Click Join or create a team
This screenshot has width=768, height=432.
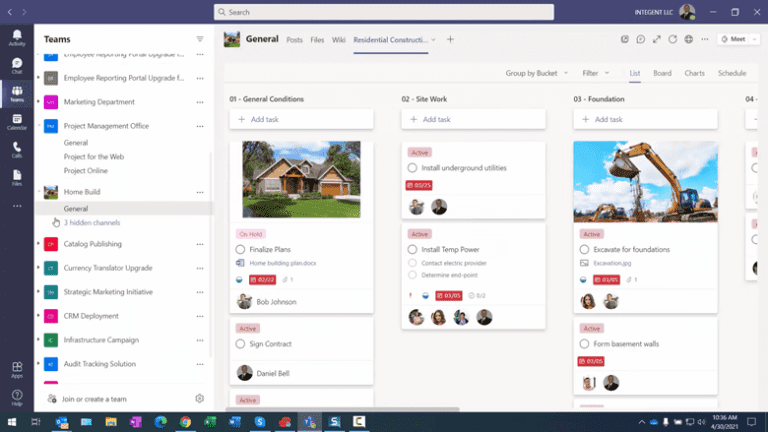pyautogui.click(x=94, y=399)
